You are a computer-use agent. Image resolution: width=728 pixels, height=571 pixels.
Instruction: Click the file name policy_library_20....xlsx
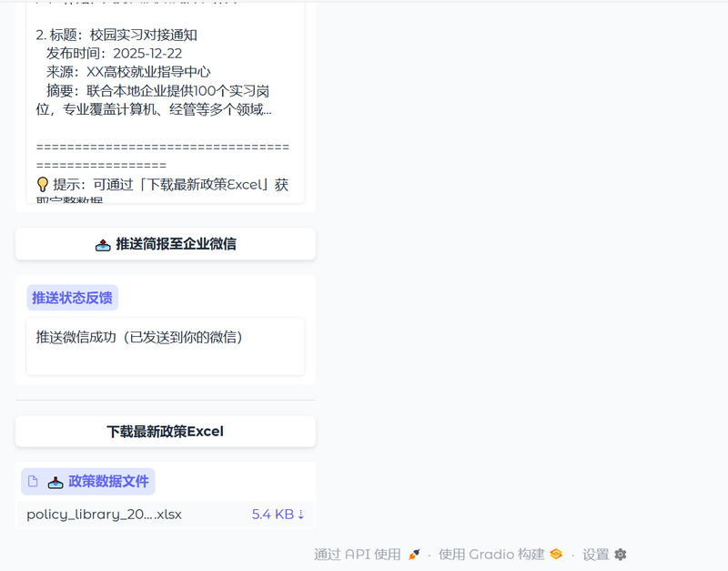pyautogui.click(x=104, y=515)
